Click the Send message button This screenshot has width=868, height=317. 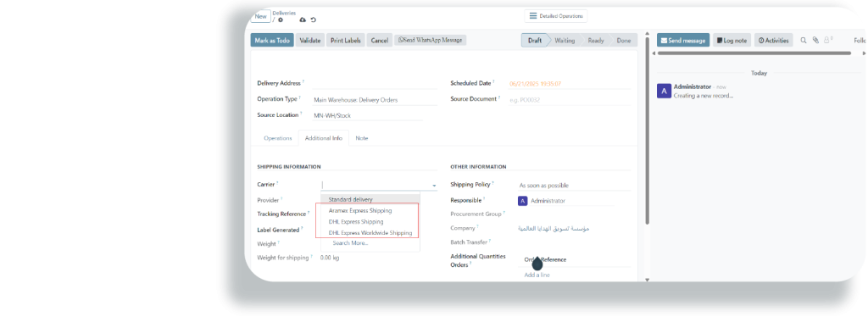(x=683, y=41)
